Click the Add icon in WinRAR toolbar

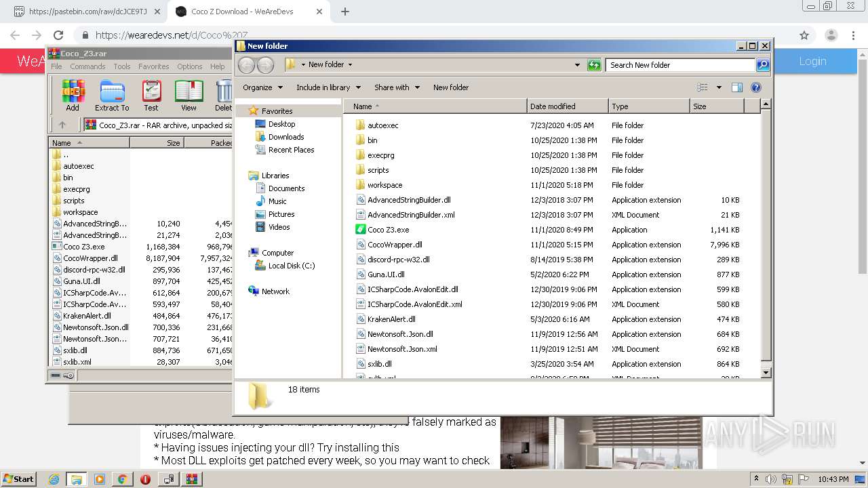(73, 96)
